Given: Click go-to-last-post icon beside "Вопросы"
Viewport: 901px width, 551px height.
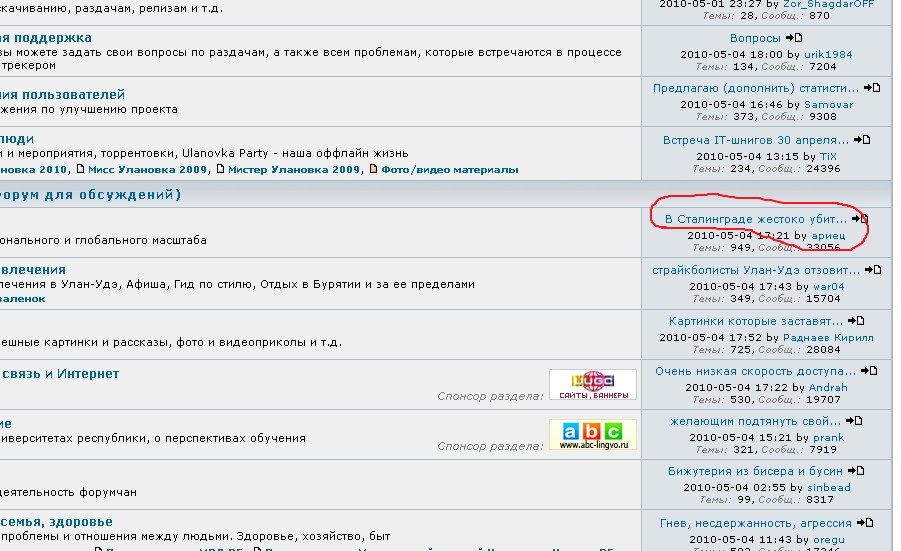Looking at the screenshot, I should [794, 38].
